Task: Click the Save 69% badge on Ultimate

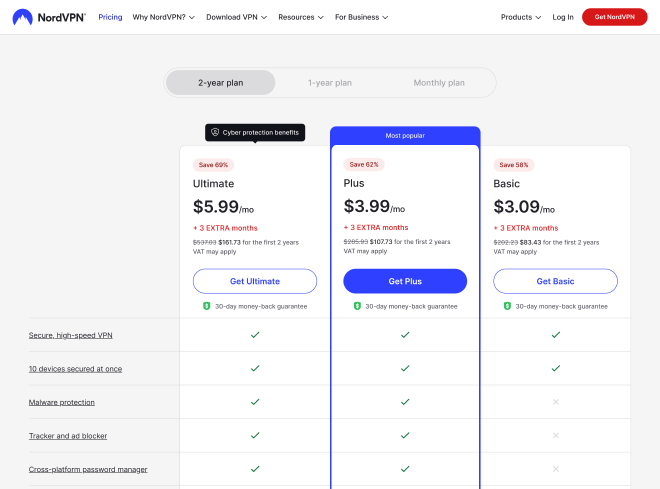Action: click(213, 165)
